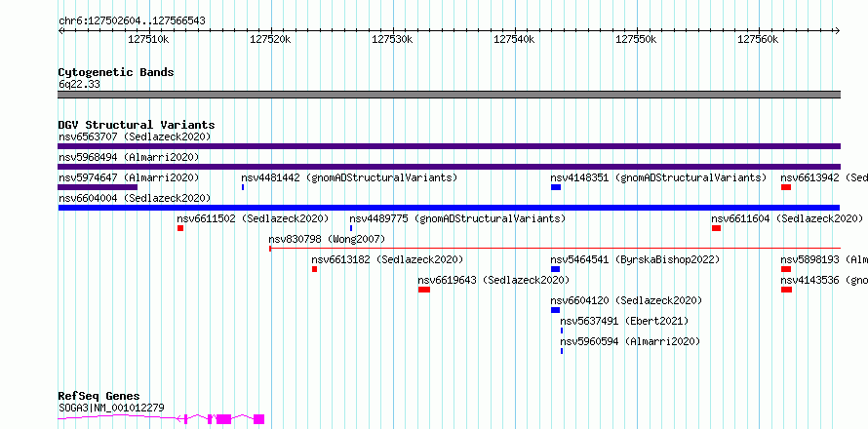Click the nsv830798 (Wong2007) red line
This screenshot has height=429, width=868.
[x=555, y=249]
